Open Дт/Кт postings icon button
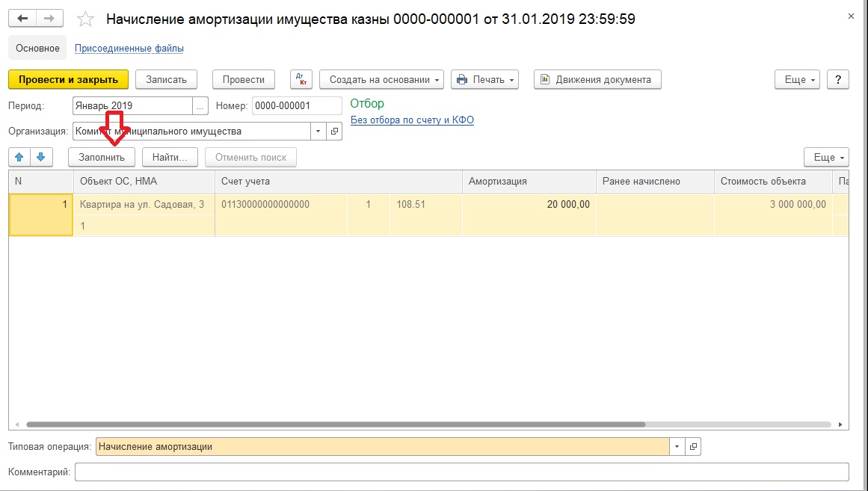The image size is (868, 491). point(301,79)
